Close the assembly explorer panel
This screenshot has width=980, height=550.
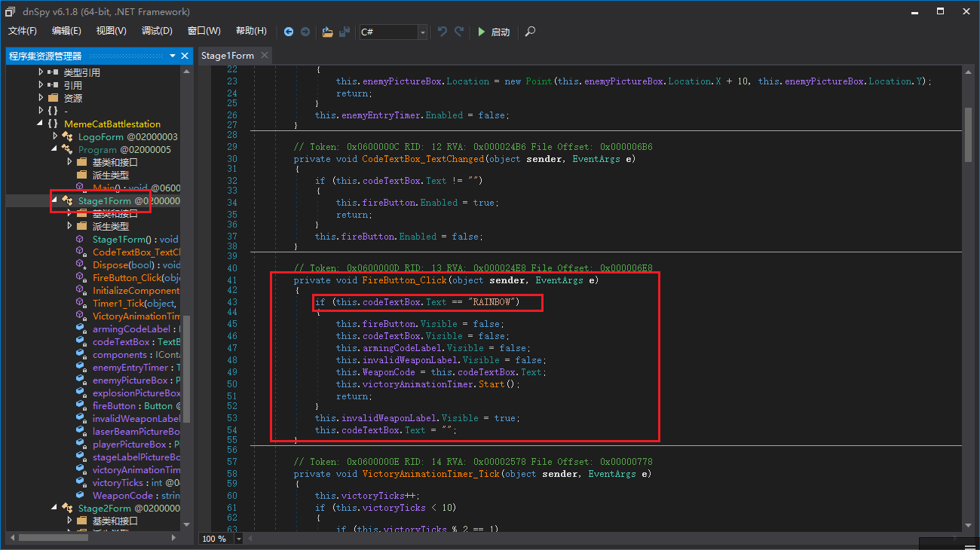pyautogui.click(x=185, y=56)
